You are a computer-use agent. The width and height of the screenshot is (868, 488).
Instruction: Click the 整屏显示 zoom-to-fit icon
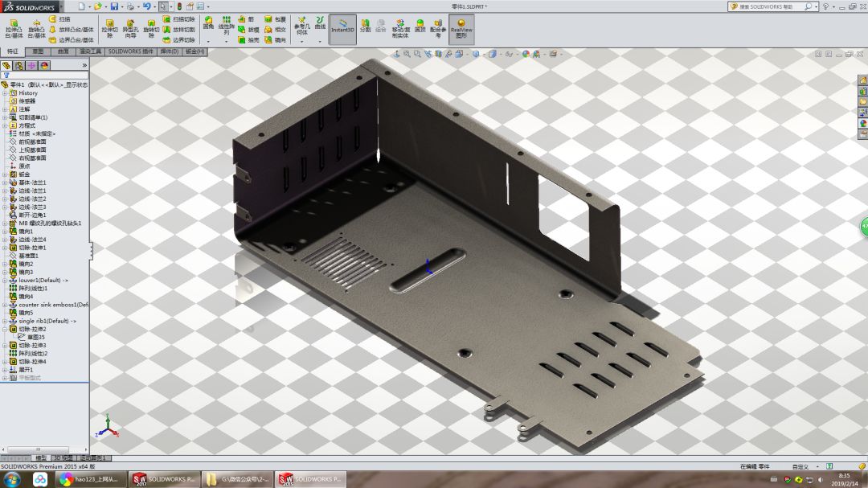406,55
